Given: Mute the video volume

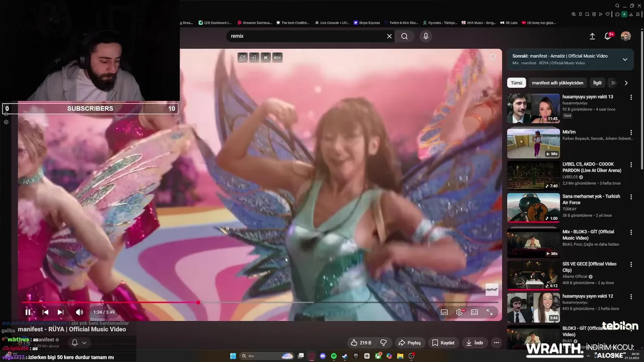Looking at the screenshot, I should click(79, 312).
